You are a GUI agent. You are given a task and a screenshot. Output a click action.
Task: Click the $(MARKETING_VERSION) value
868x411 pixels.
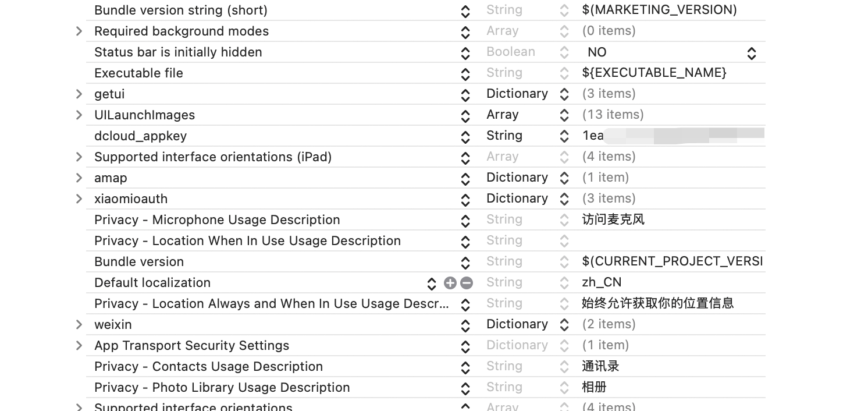click(659, 10)
